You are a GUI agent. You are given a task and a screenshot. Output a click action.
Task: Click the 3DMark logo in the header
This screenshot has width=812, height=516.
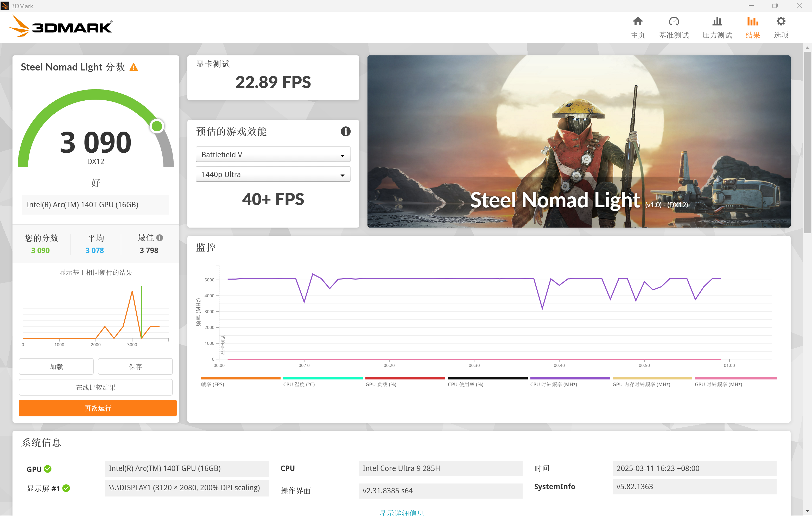(x=61, y=26)
